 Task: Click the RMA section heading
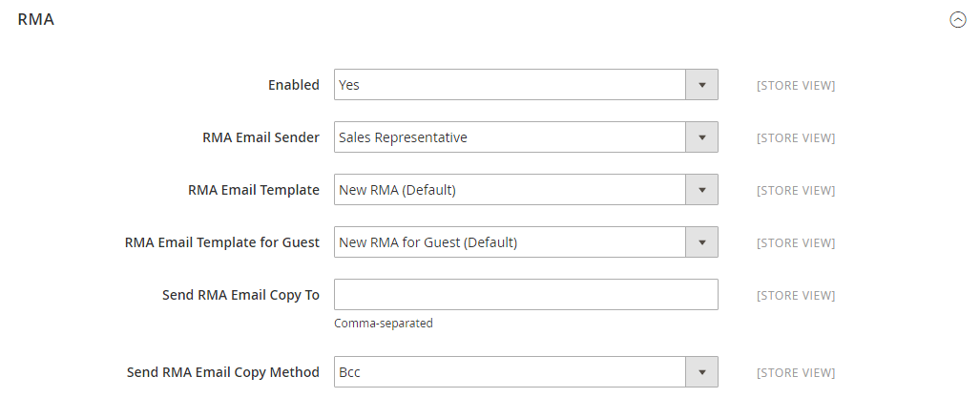click(35, 19)
